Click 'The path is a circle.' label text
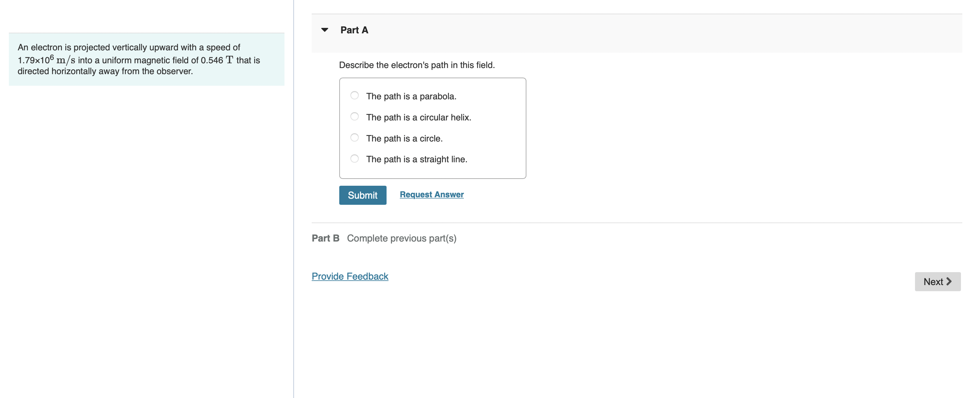The width and height of the screenshot is (980, 398). click(404, 138)
